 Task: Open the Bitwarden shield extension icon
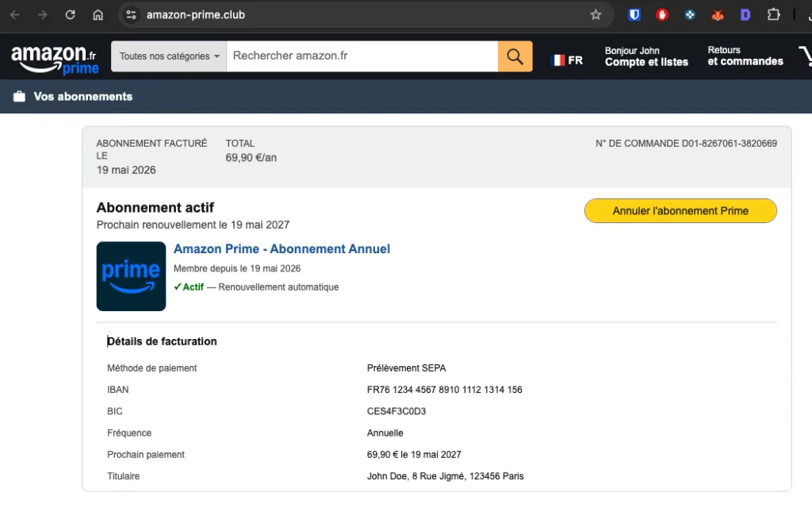tap(634, 15)
